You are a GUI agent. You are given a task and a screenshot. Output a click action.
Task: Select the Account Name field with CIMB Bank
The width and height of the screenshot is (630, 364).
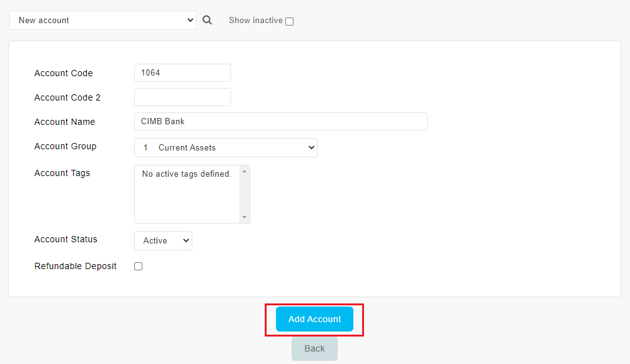coord(281,121)
